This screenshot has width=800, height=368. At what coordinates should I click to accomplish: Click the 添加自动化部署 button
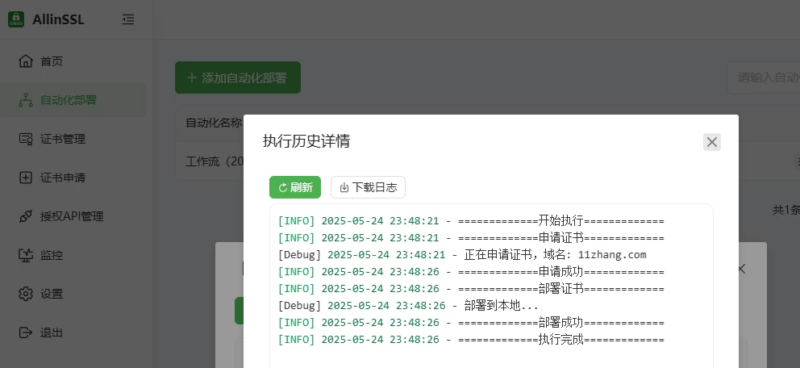[238, 78]
